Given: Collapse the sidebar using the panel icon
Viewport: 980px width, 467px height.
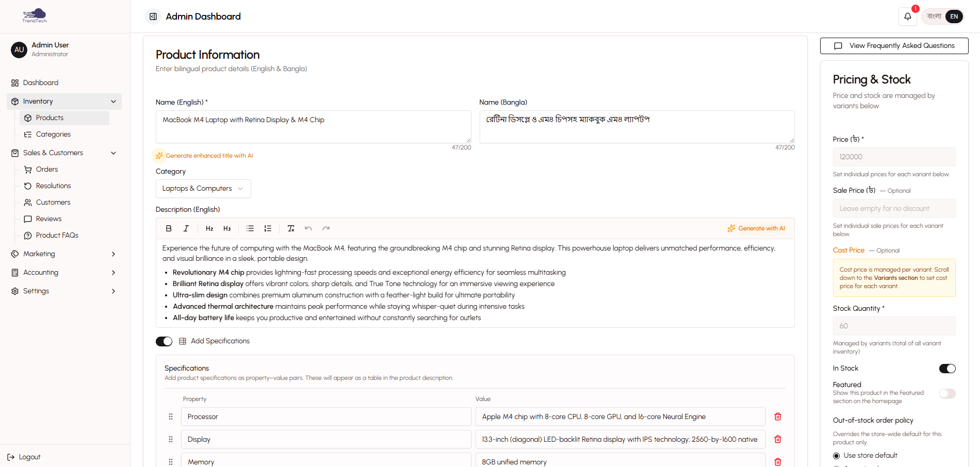Looking at the screenshot, I should click(153, 16).
